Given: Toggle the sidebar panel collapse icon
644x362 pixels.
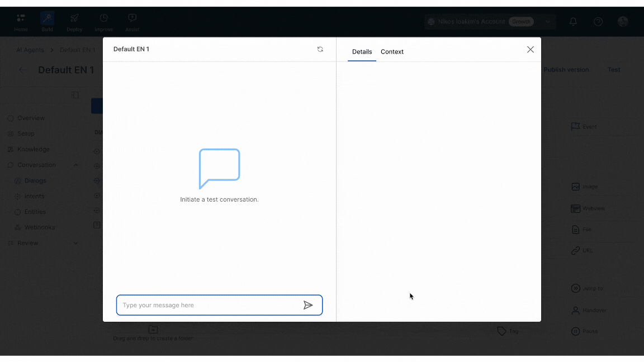Looking at the screenshot, I should [75, 95].
